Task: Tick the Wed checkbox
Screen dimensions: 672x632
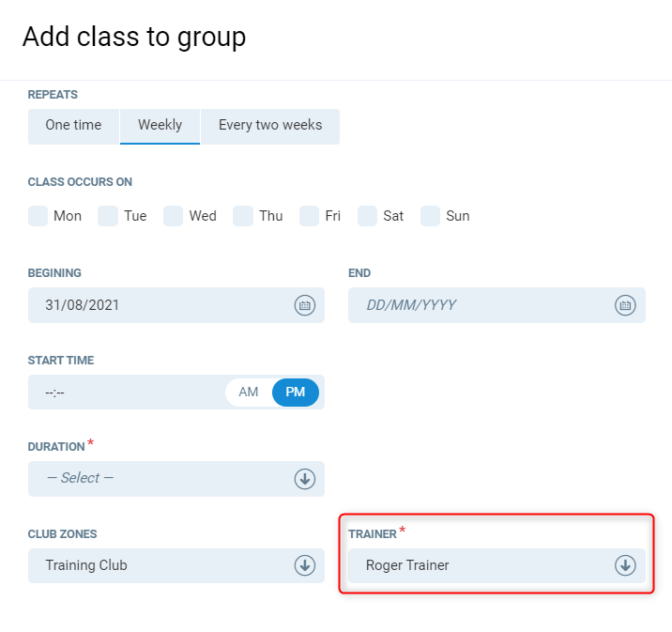Action: [173, 216]
